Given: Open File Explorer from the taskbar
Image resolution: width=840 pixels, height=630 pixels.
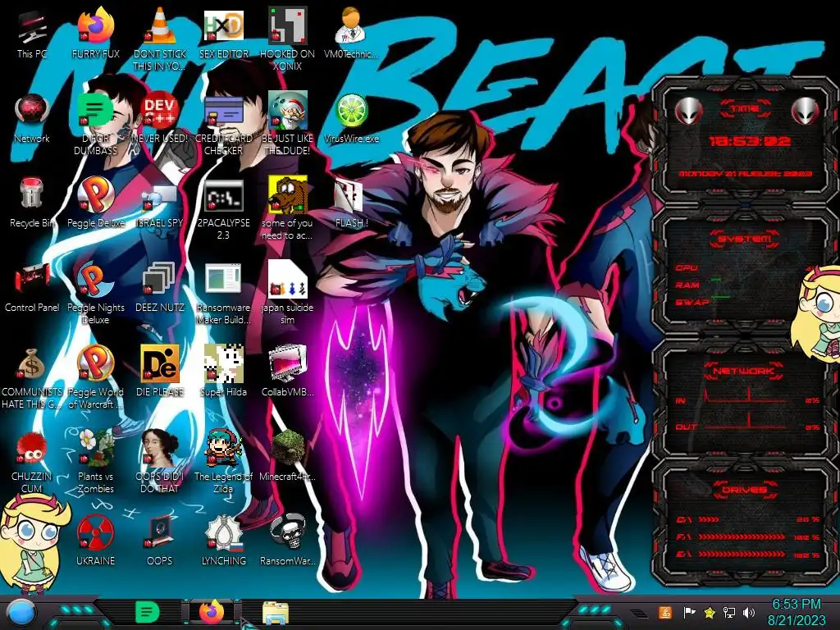Looking at the screenshot, I should coord(276,613).
